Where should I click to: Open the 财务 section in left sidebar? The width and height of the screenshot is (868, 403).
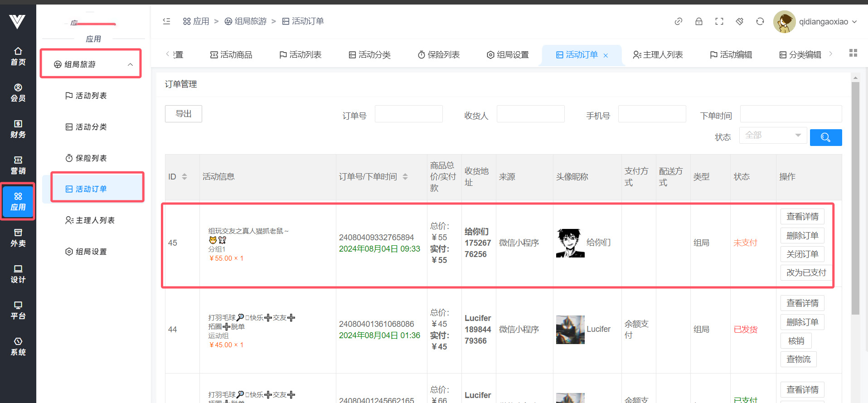(18, 129)
